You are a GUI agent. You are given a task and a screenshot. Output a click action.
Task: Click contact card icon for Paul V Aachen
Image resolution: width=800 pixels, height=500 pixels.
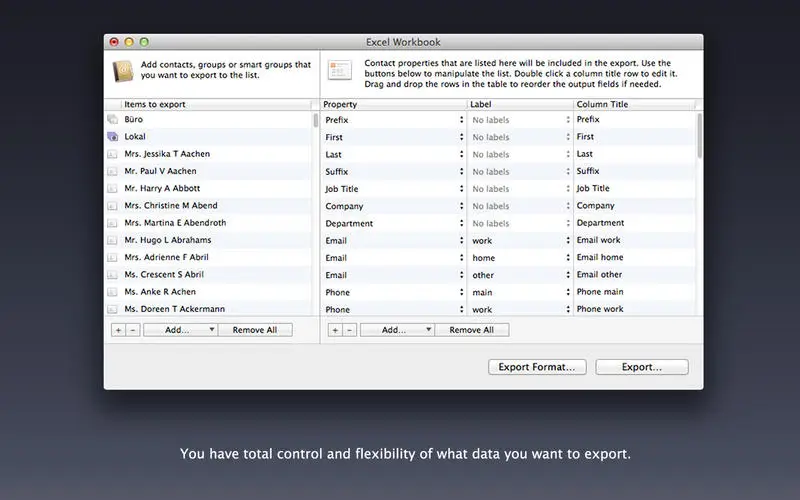point(112,171)
